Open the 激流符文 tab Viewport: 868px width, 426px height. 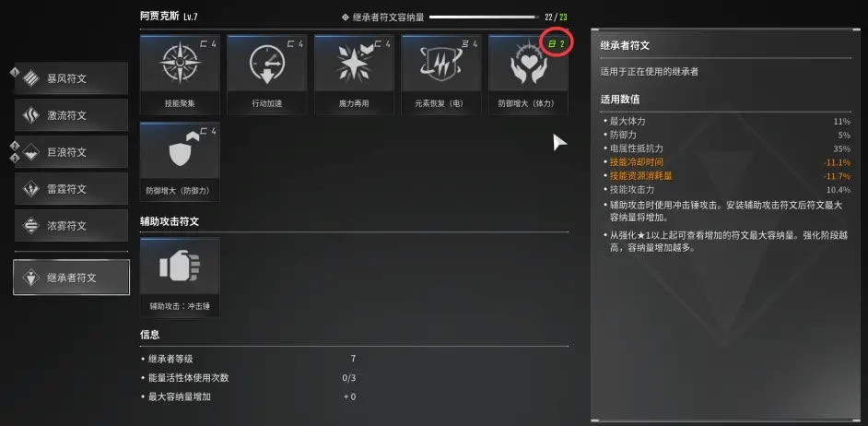click(71, 115)
